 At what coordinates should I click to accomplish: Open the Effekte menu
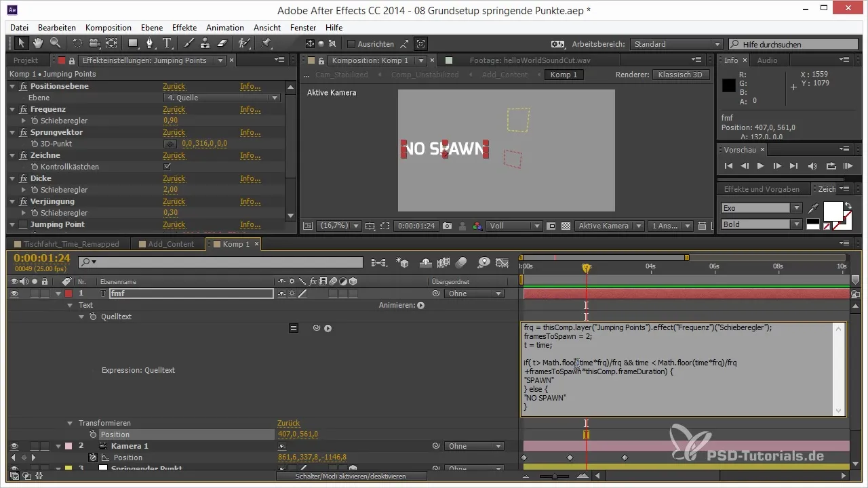[x=184, y=28]
